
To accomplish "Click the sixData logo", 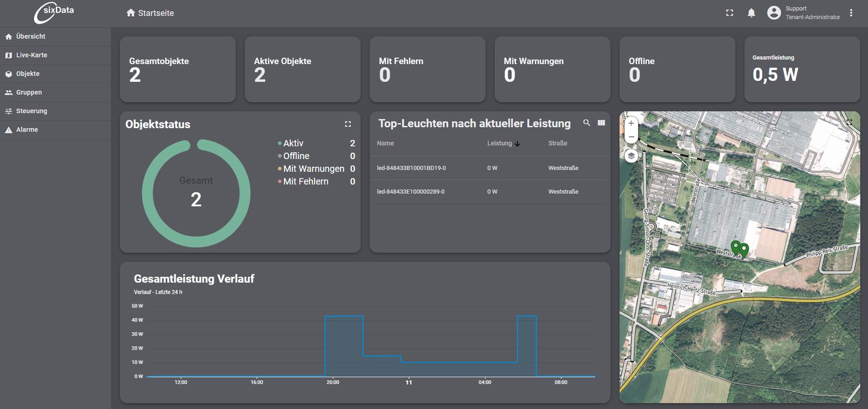I will click(x=54, y=13).
